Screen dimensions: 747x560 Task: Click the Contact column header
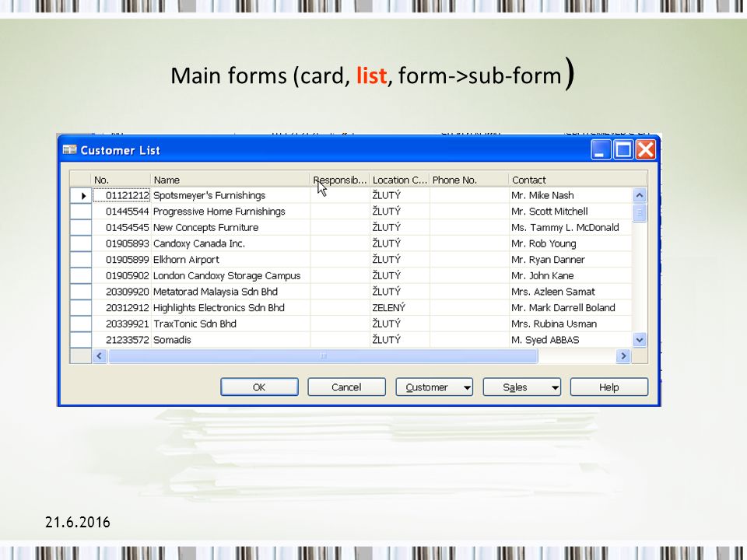point(578,180)
